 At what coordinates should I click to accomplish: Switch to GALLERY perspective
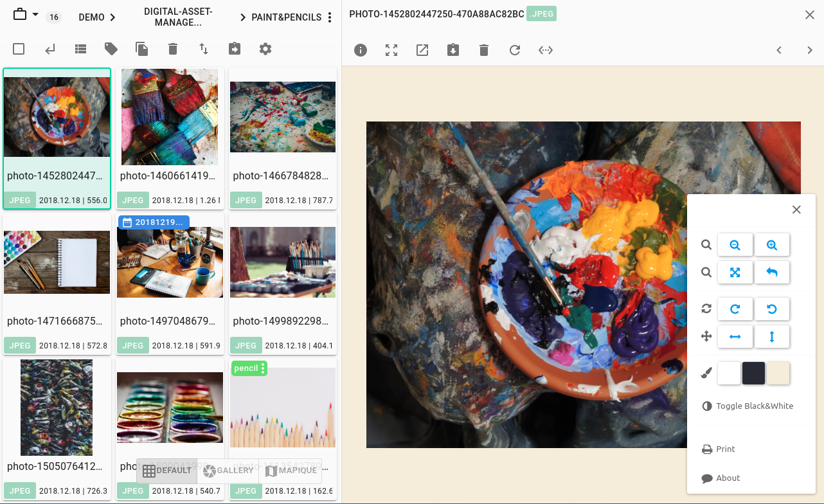228,471
